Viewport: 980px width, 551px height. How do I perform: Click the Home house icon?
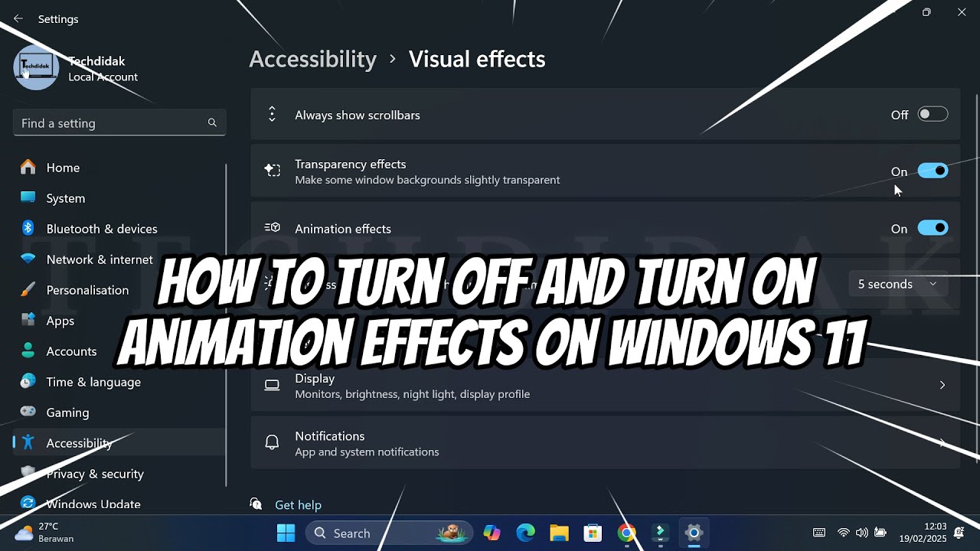tap(28, 167)
